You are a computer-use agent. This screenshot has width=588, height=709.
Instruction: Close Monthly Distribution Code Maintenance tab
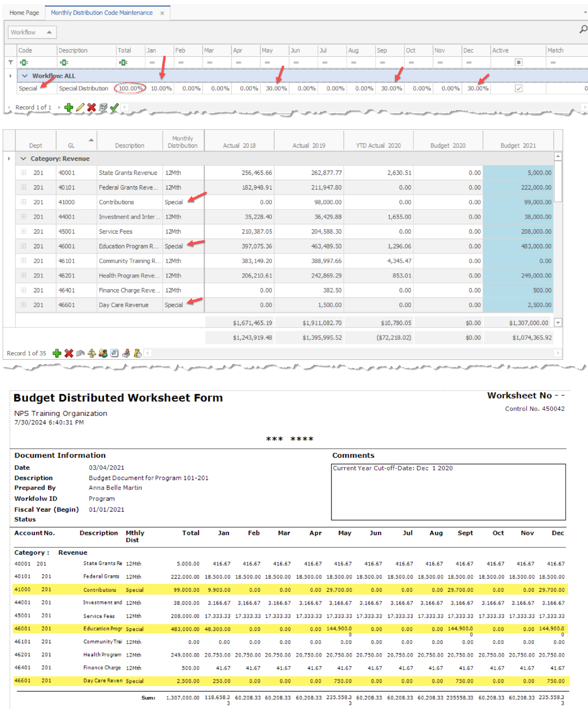[x=162, y=13]
